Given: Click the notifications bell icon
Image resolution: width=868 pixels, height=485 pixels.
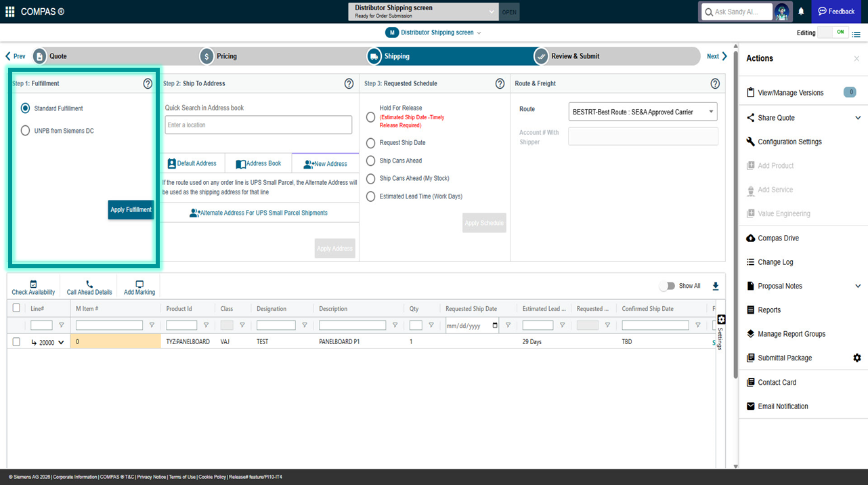Looking at the screenshot, I should [801, 12].
